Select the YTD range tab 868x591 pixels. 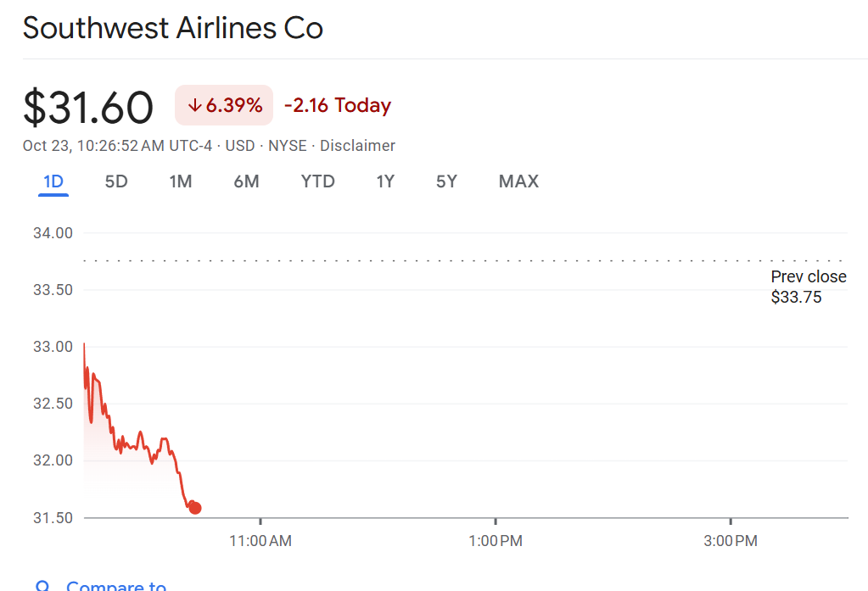click(317, 181)
